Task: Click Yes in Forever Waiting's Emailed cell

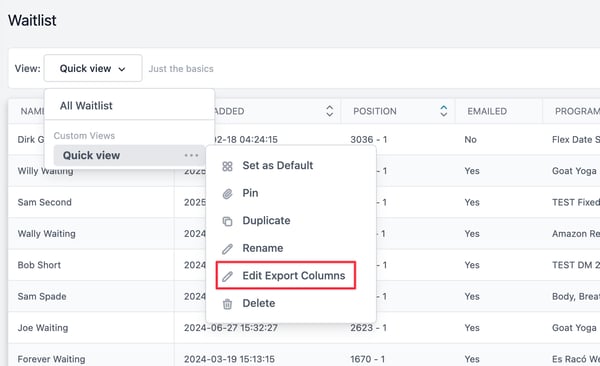Action: pyautogui.click(x=472, y=359)
